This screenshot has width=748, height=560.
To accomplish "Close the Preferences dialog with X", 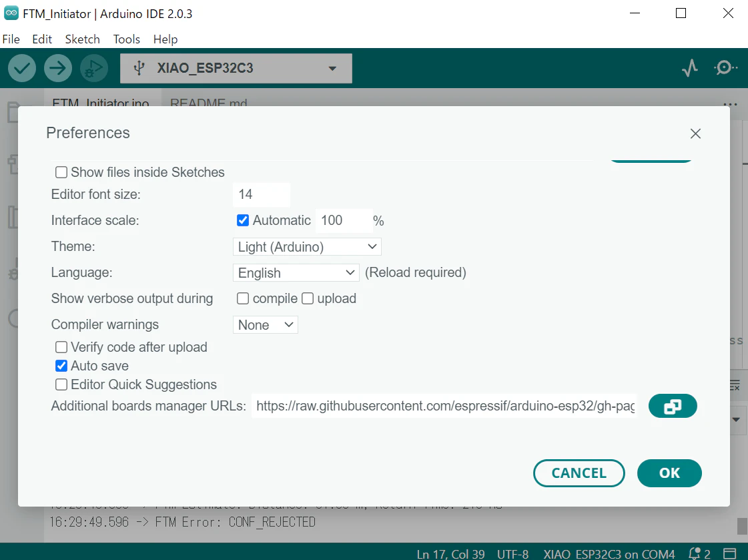I will click(695, 133).
